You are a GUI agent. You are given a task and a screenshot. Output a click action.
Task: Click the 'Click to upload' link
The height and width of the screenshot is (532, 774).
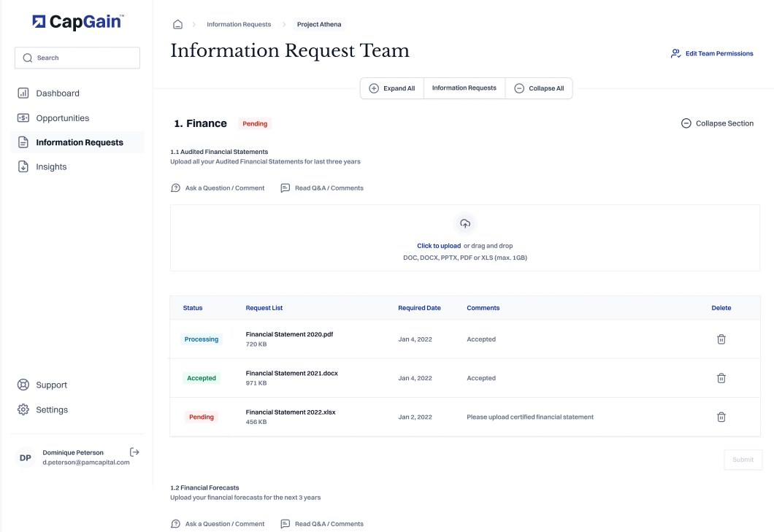439,246
